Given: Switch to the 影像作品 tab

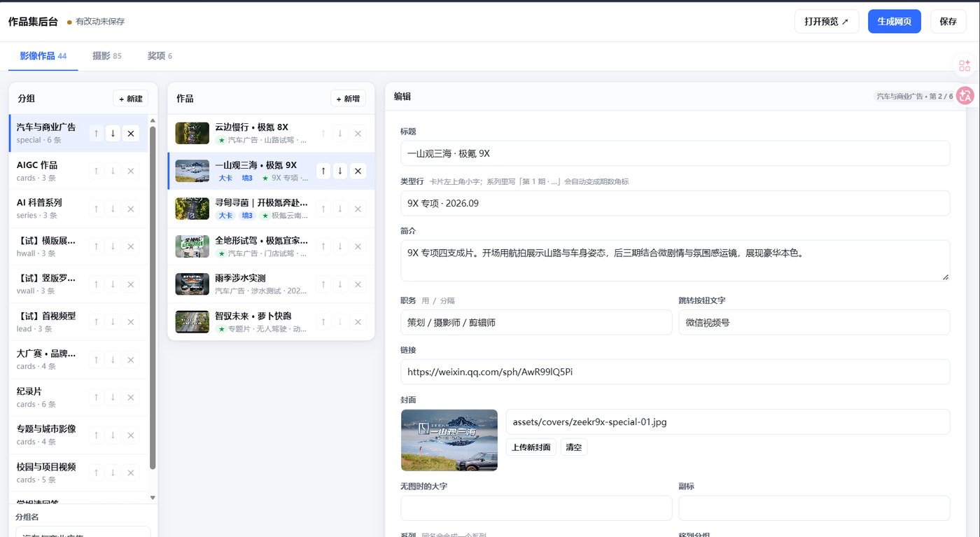Looking at the screenshot, I should 43,56.
